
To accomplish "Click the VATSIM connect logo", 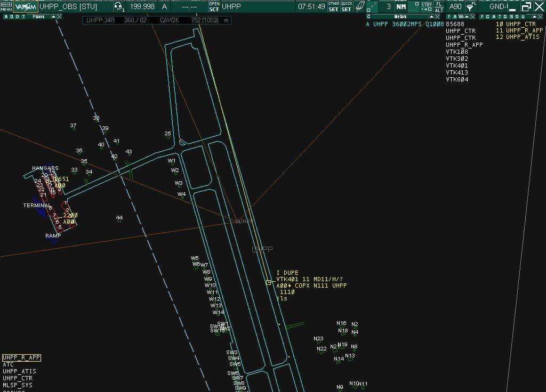I will [25, 6].
